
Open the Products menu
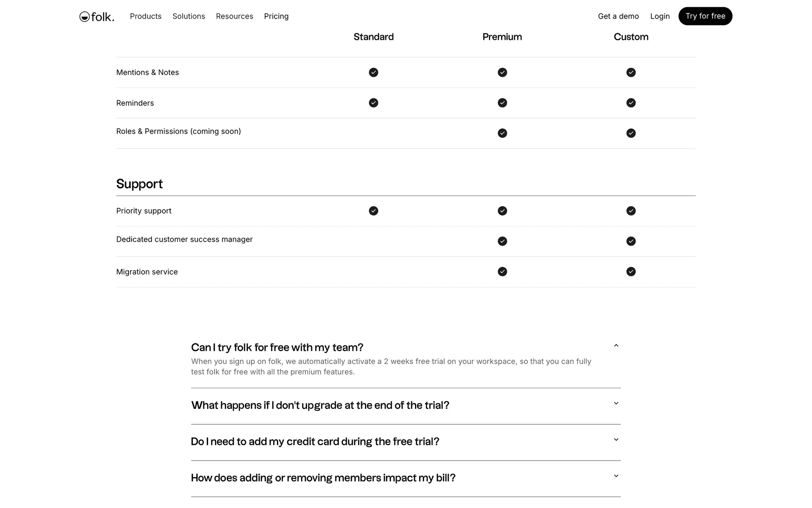click(145, 16)
